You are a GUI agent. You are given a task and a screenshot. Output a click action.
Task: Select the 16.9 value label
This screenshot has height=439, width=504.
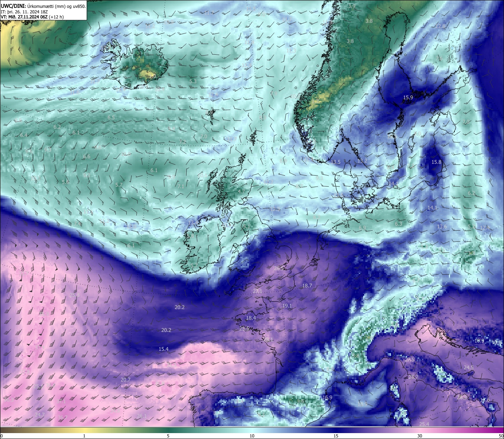point(327,397)
